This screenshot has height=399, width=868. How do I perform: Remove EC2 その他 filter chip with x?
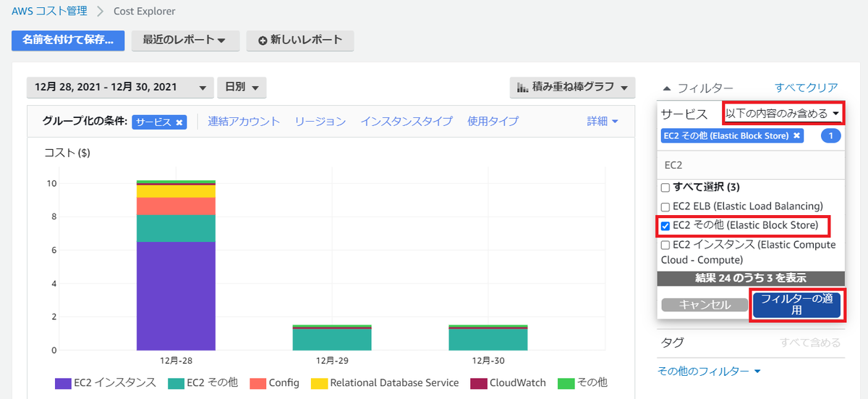(x=796, y=135)
